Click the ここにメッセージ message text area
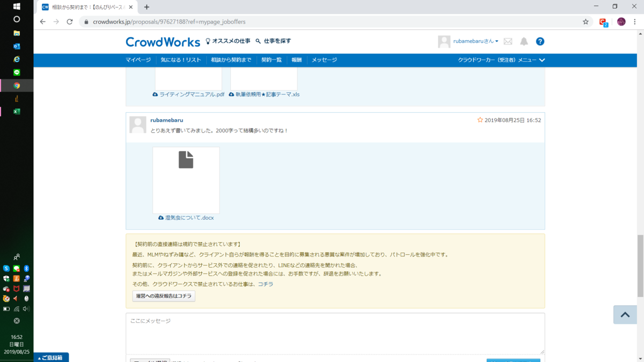 [335, 334]
